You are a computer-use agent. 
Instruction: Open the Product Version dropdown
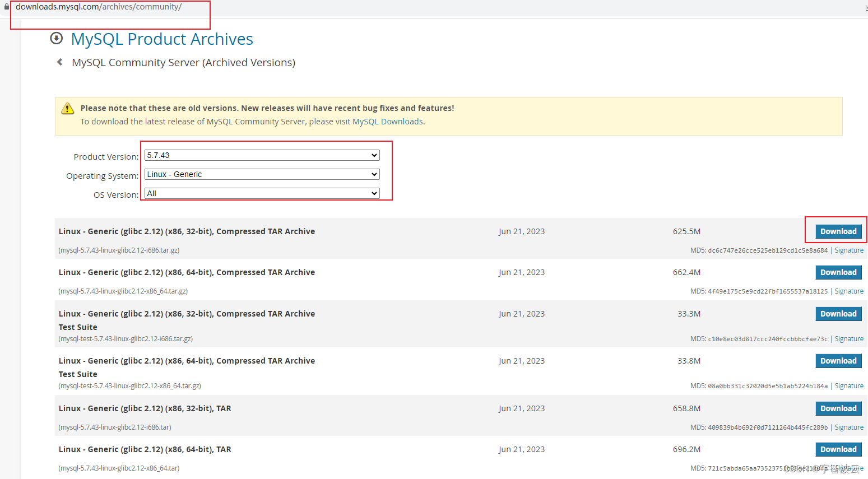[262, 155]
